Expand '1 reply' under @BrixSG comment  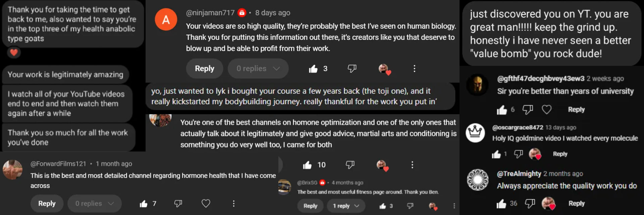tap(346, 206)
